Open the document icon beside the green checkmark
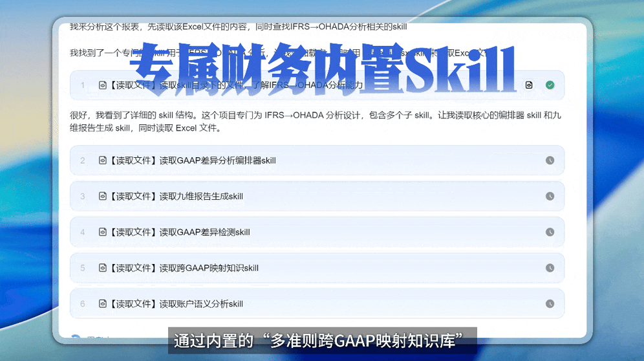644x361 pixels. [x=529, y=85]
